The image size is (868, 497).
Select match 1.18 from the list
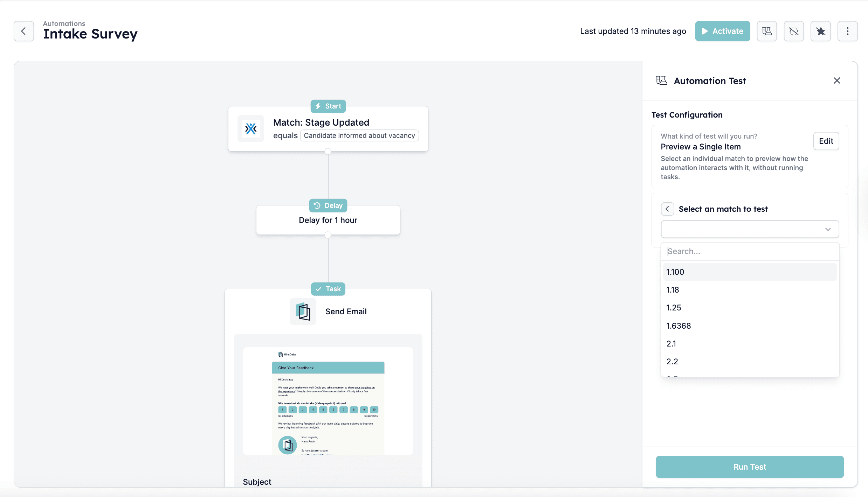pyautogui.click(x=750, y=290)
